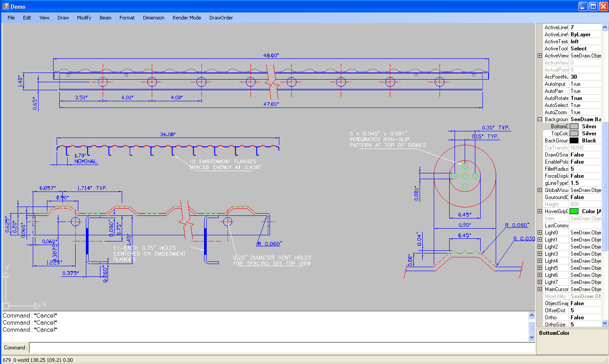Open the Render Mode menu
The image size is (609, 364).
[x=187, y=18]
